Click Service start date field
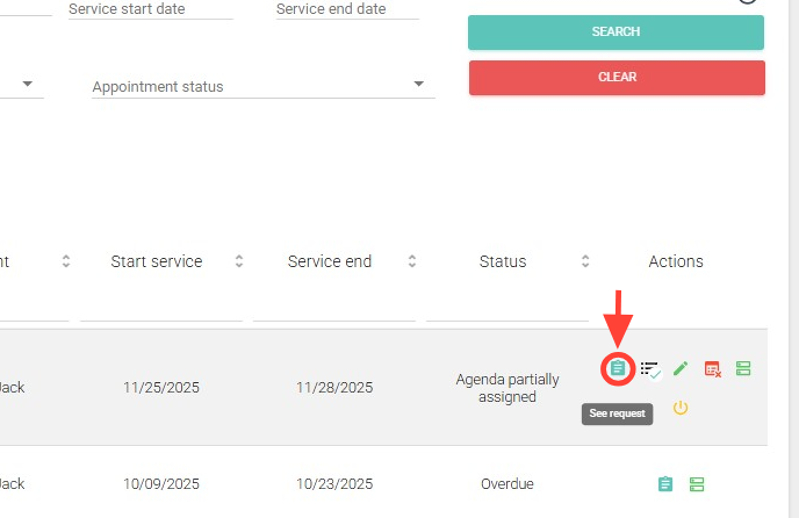799x518 pixels. tap(150, 10)
